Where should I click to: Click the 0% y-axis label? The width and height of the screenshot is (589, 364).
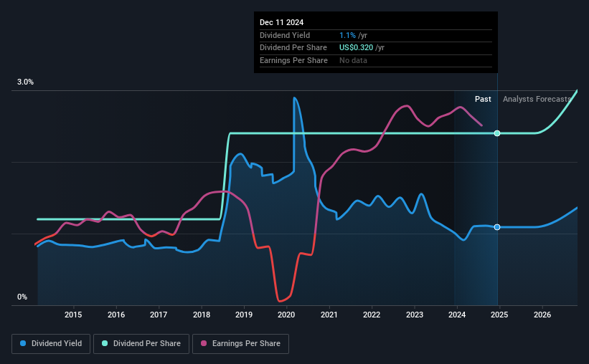[x=22, y=297]
